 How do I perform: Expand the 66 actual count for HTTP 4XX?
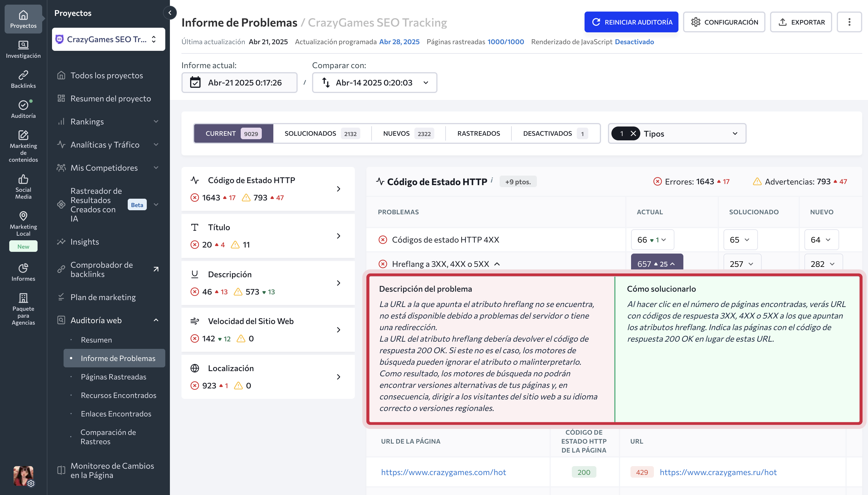pyautogui.click(x=652, y=240)
